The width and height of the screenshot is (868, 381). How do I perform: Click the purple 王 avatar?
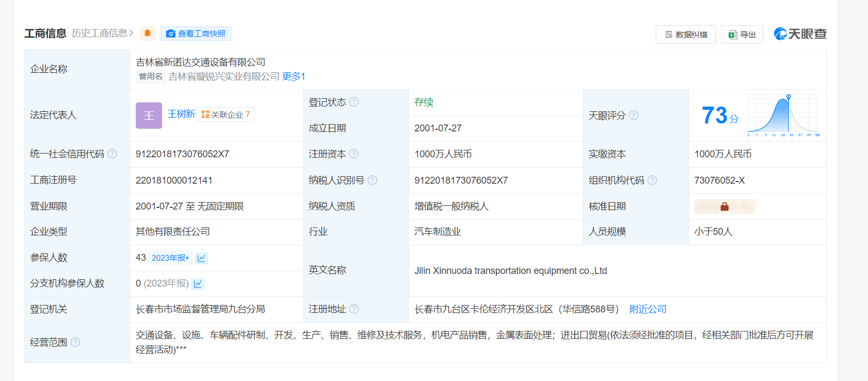pos(149,116)
